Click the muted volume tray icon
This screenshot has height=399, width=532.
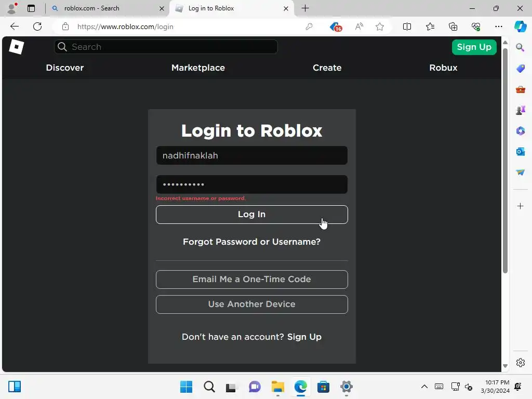[469, 387]
